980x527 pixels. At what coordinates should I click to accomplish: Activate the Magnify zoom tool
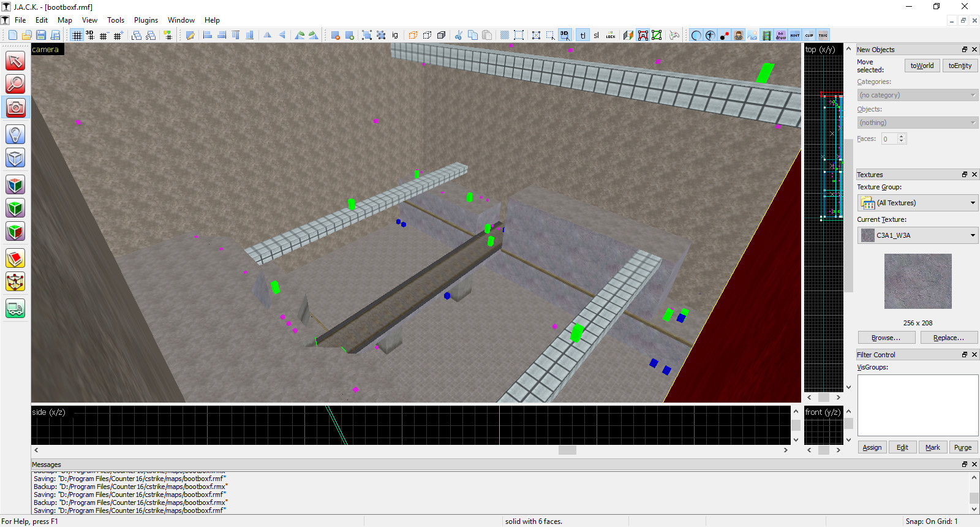click(15, 84)
